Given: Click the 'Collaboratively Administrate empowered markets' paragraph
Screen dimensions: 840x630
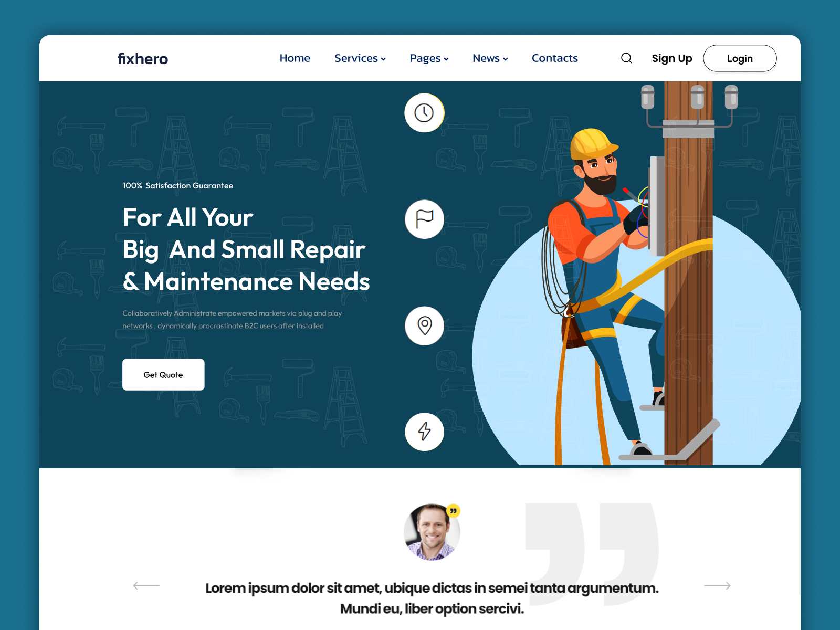Looking at the screenshot, I should (232, 320).
